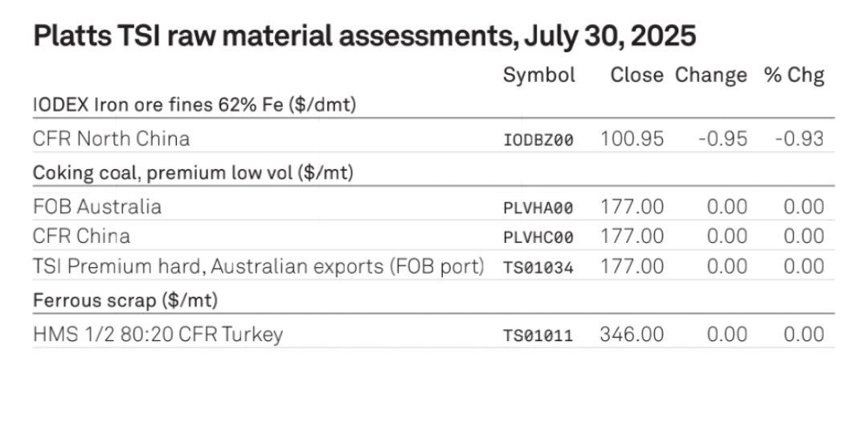
Task: Click the 100.95 close value
Action: (x=633, y=139)
